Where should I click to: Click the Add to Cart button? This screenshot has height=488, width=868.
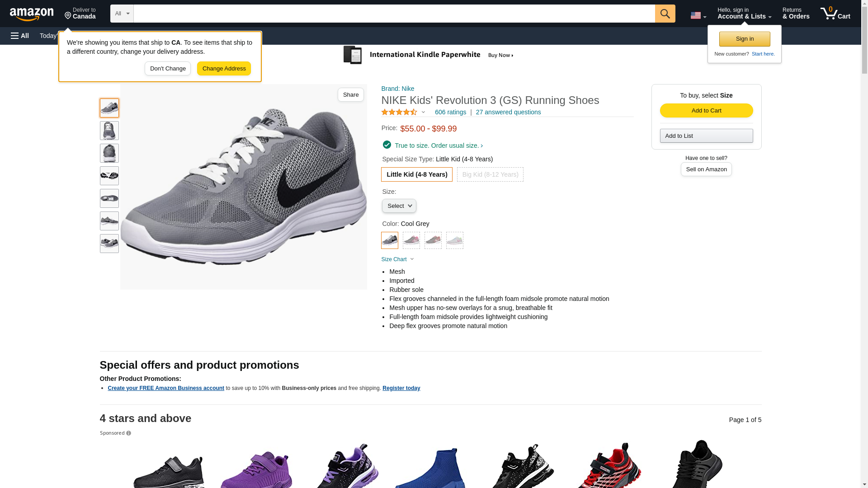tap(706, 111)
